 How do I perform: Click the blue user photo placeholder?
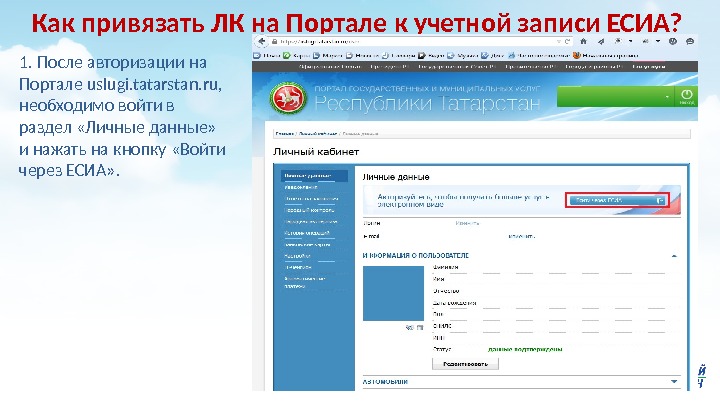(393, 293)
